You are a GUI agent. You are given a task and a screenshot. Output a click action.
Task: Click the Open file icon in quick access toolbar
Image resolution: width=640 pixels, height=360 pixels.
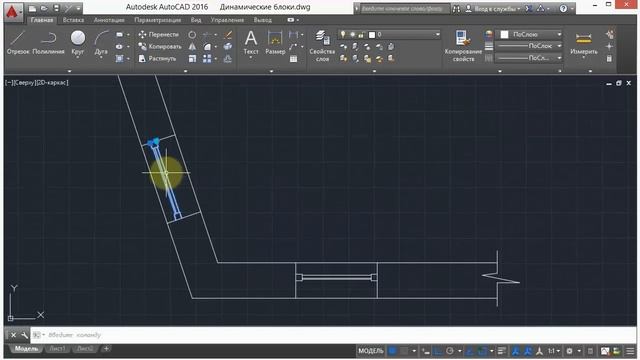click(x=44, y=8)
